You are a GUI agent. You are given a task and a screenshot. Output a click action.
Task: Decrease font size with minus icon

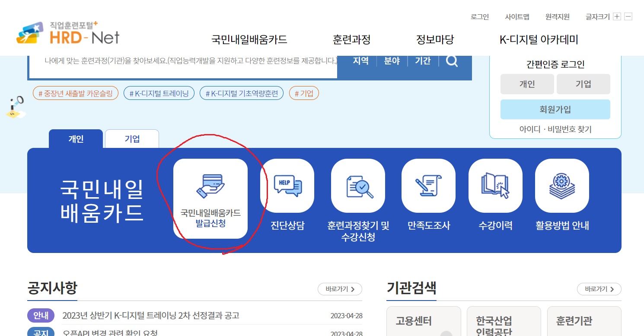tap(628, 17)
